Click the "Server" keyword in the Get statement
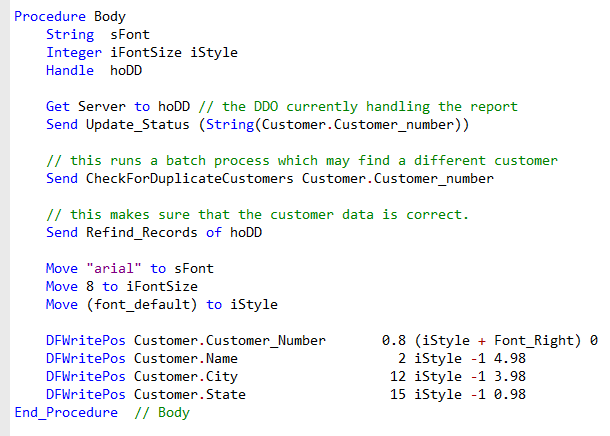Viewport: 610px width, 436px height. 102,106
